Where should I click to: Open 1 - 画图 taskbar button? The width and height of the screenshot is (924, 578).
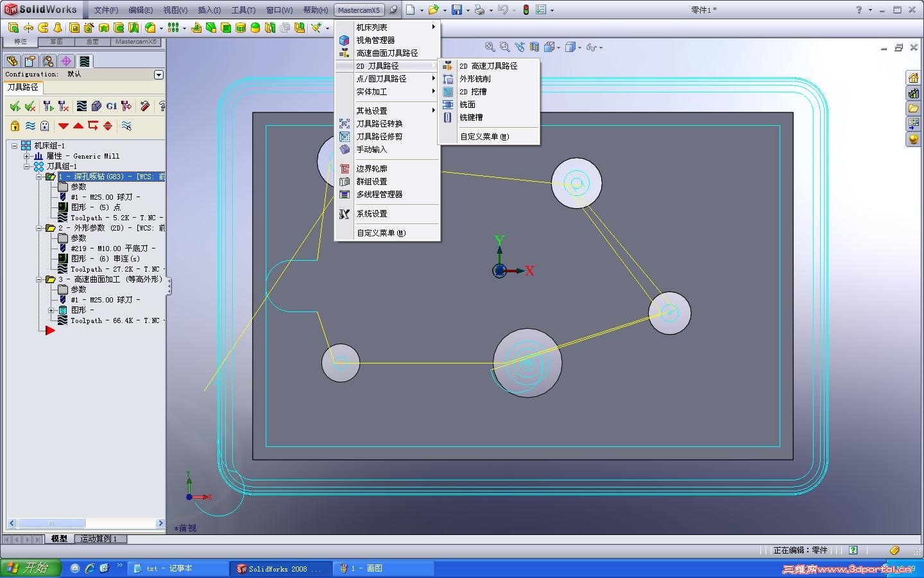click(384, 568)
